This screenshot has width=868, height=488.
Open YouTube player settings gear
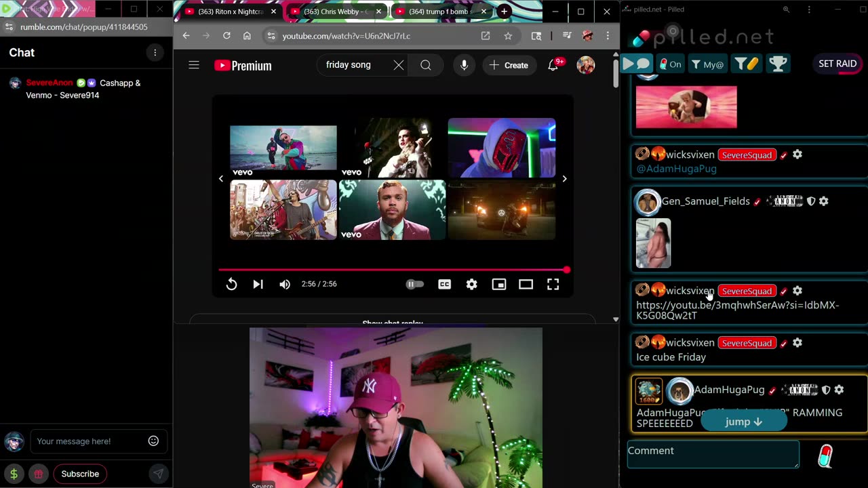[471, 284]
